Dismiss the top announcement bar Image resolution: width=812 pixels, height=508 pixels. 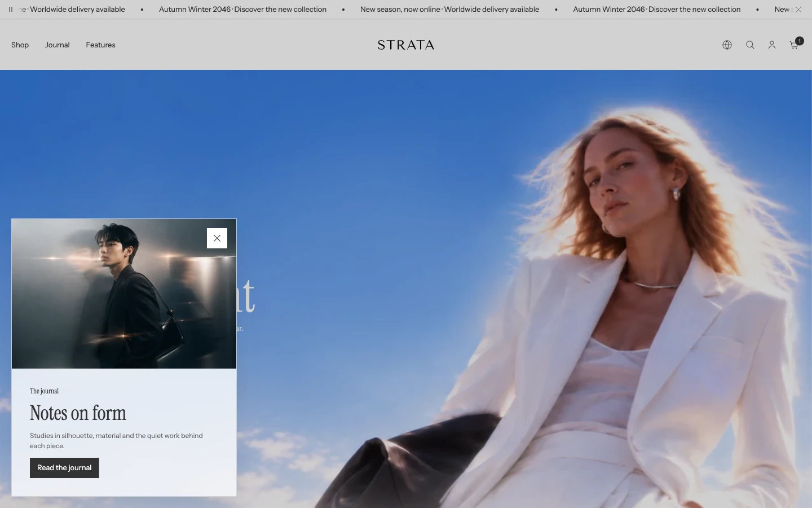click(x=798, y=10)
